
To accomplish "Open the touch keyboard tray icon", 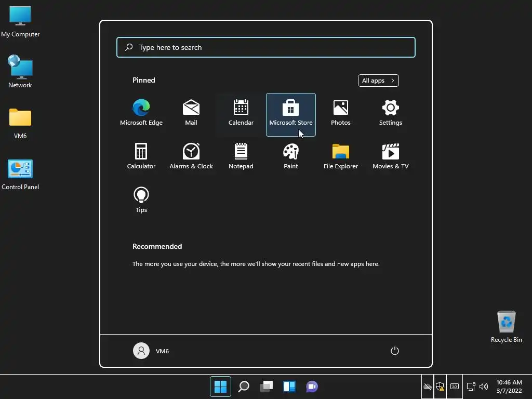I will click(455, 387).
